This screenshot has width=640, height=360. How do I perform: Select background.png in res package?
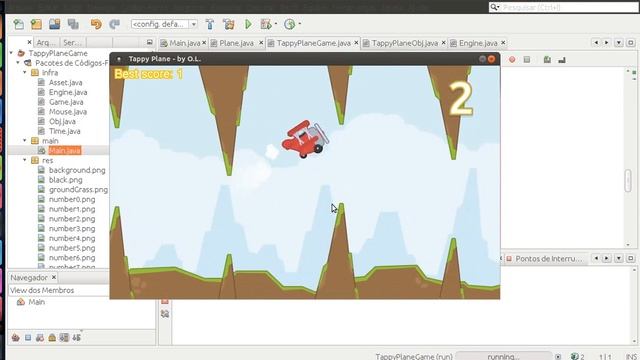click(x=77, y=170)
